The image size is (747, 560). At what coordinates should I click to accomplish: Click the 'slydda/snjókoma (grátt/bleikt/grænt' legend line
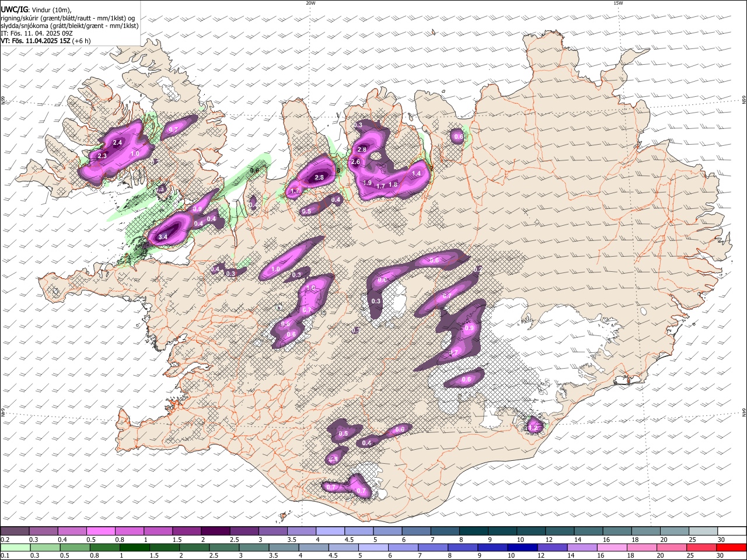69,26
